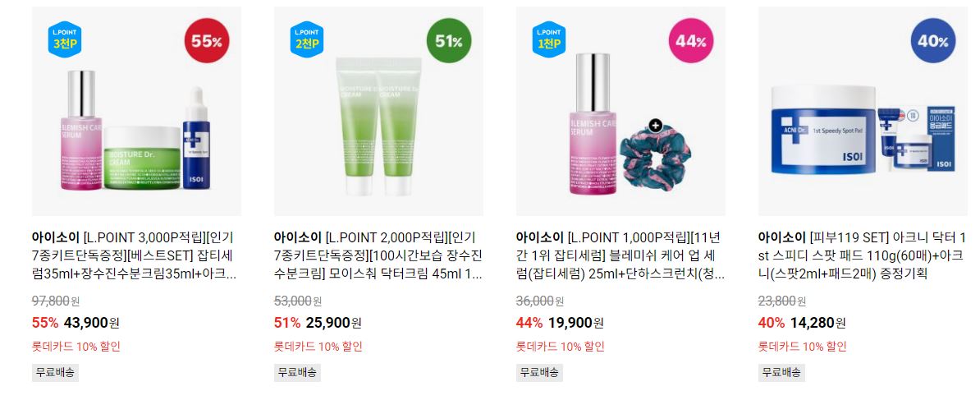
Task: Click 롯데카드 10% 할인 under the 25,900원 item
Action: point(318,347)
